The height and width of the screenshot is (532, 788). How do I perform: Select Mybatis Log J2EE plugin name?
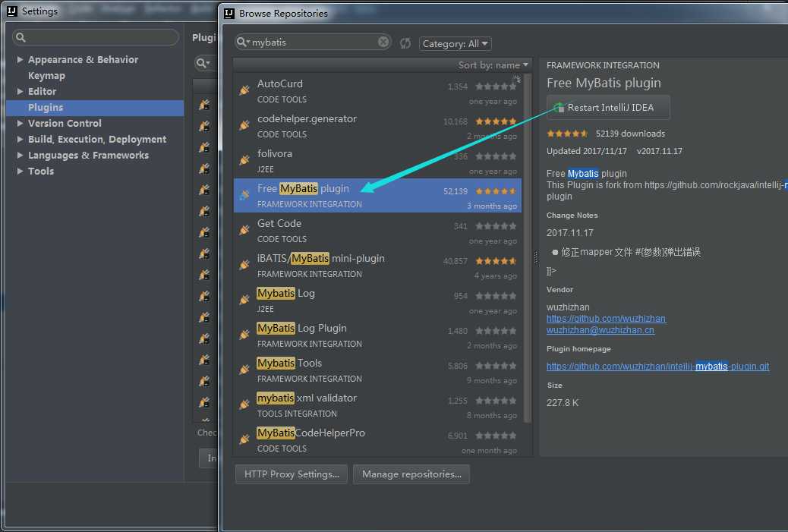point(285,294)
